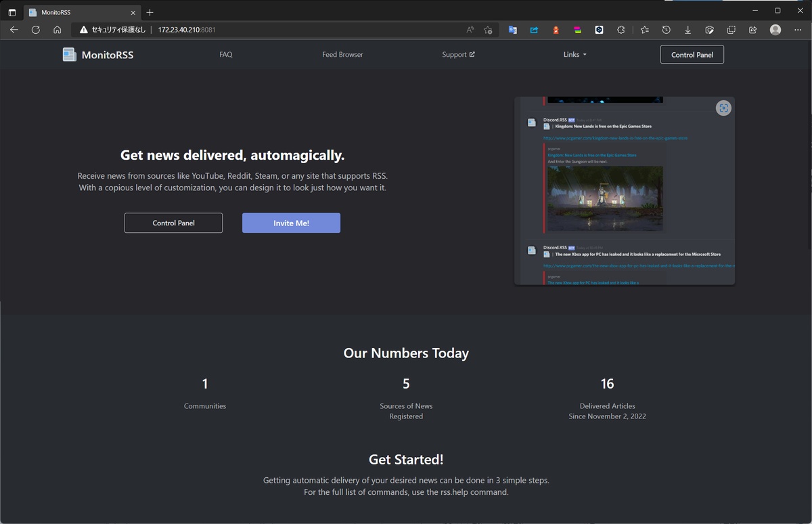This screenshot has height=524, width=812.
Task: Open Downloads arrow icon in toolbar
Action: point(687,30)
